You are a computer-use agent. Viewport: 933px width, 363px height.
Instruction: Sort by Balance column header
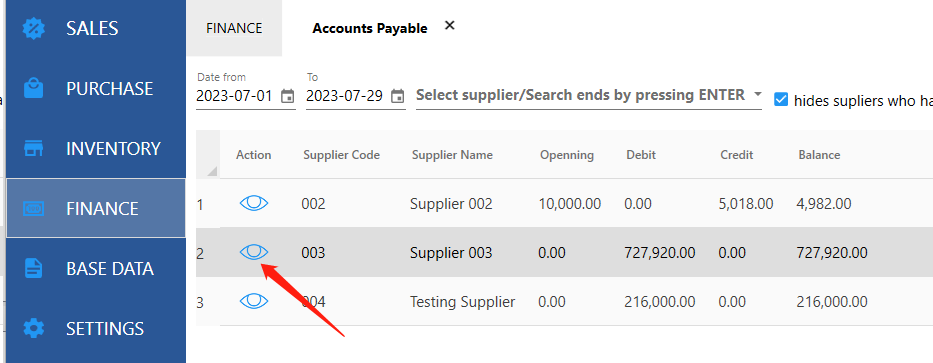click(819, 155)
